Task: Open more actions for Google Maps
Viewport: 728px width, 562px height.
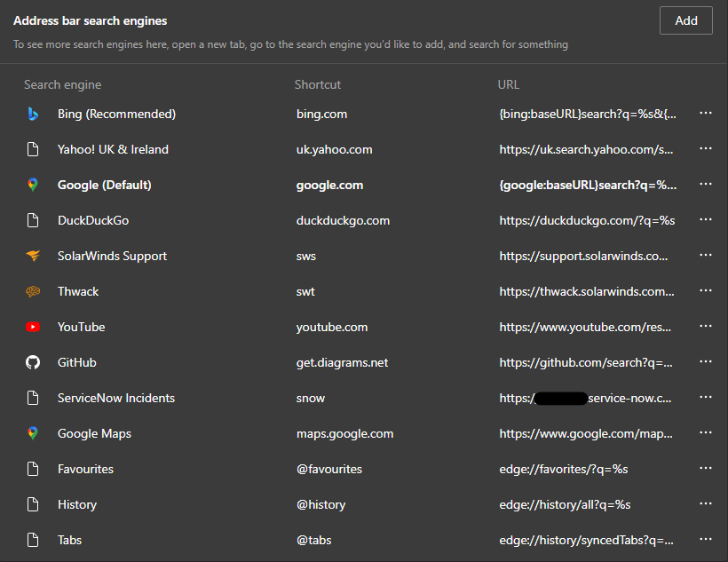Action: click(x=705, y=432)
